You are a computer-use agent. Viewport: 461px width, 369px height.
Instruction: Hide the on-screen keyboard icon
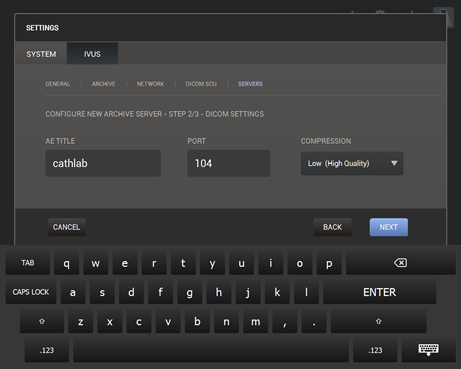pos(428,350)
